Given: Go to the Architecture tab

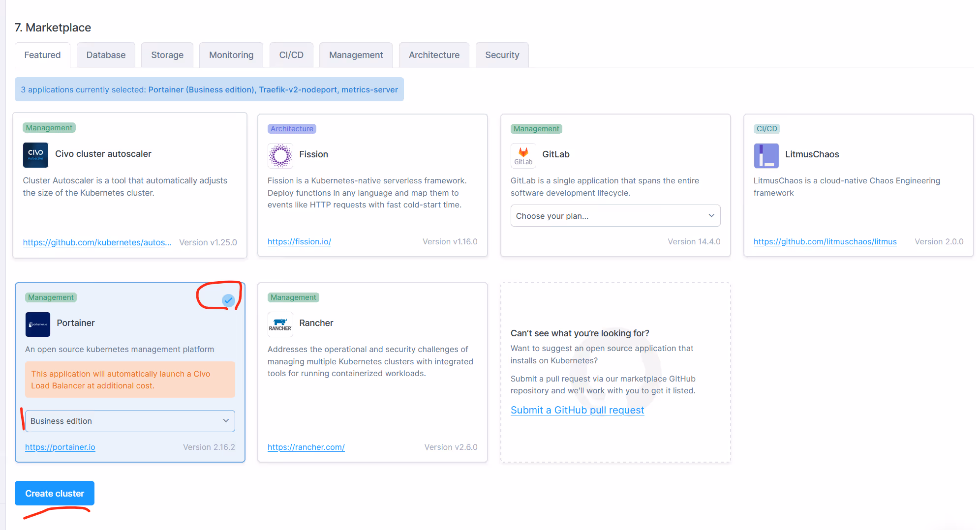Looking at the screenshot, I should (x=434, y=55).
